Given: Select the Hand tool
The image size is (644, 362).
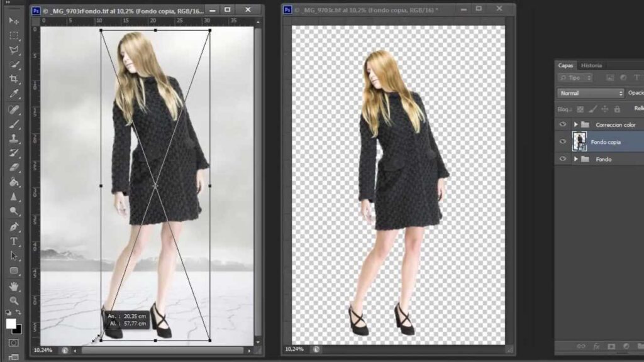Looking at the screenshot, I should click(x=14, y=286).
